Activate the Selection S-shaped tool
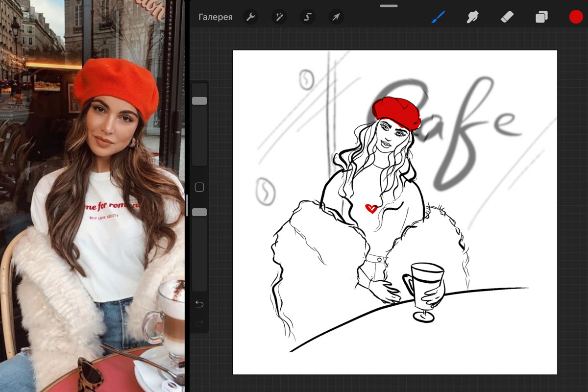 tap(308, 17)
